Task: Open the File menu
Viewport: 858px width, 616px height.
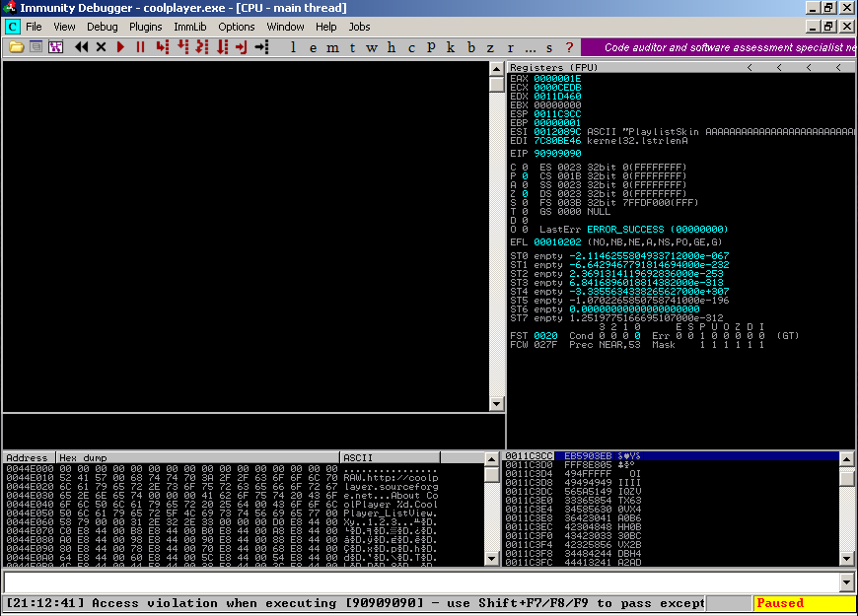Action: [x=34, y=27]
